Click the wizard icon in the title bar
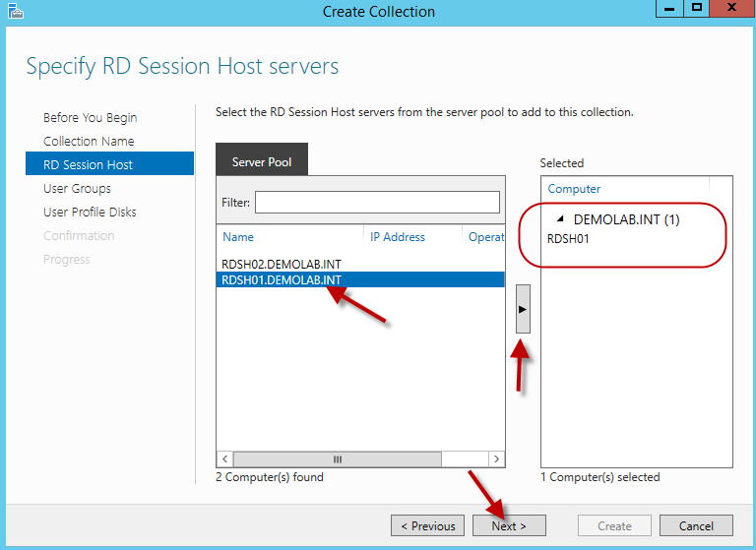Viewport: 756px width, 550px height. point(13,12)
